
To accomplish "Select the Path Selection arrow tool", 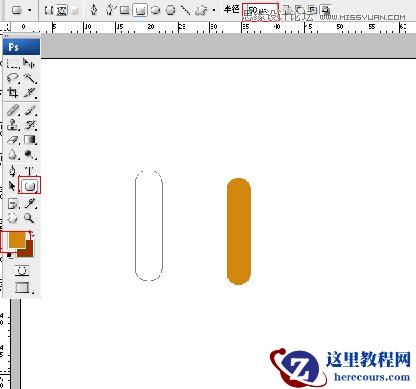I will [x=12, y=186].
